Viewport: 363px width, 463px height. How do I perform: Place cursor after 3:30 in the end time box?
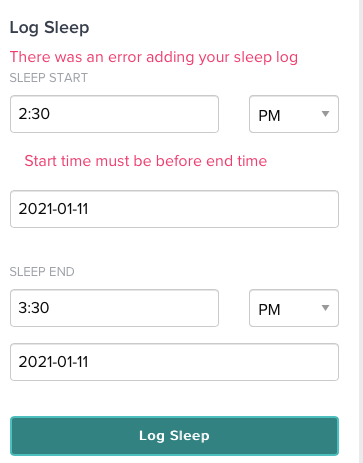coord(51,308)
